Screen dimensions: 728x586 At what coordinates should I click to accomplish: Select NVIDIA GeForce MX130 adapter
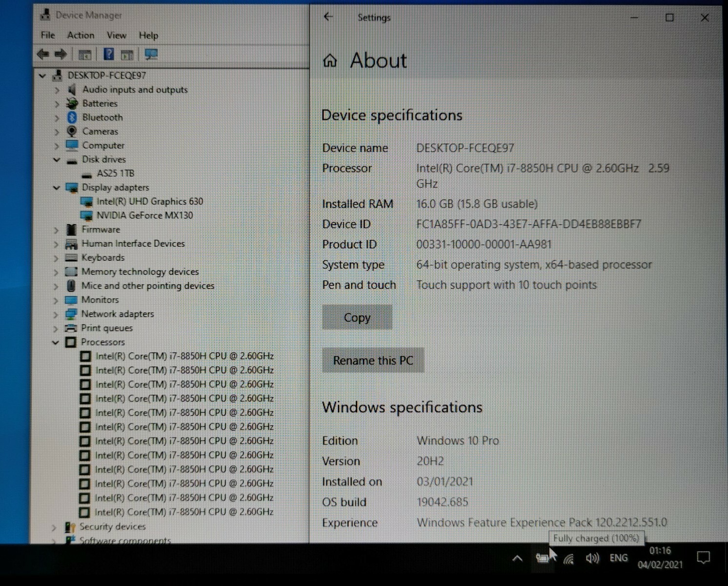[x=144, y=215]
